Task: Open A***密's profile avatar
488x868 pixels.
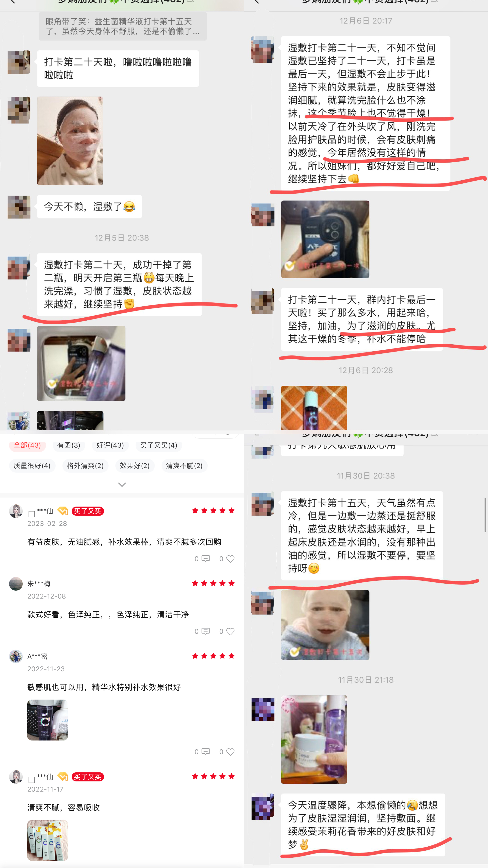Action: point(16,656)
